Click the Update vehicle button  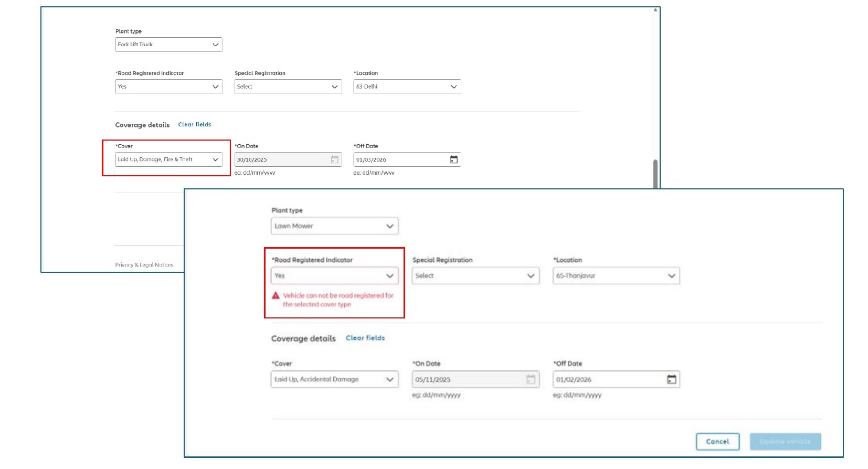pos(785,442)
